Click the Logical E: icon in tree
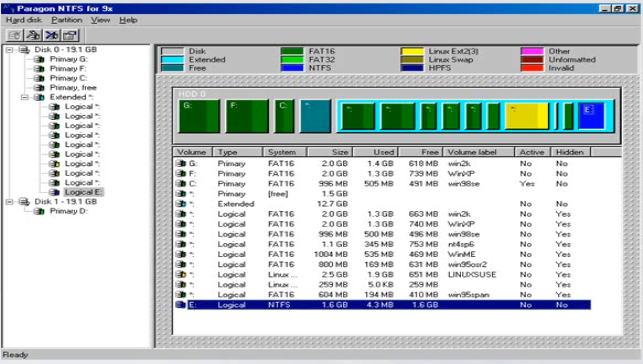This screenshot has width=643, height=364. [x=55, y=192]
